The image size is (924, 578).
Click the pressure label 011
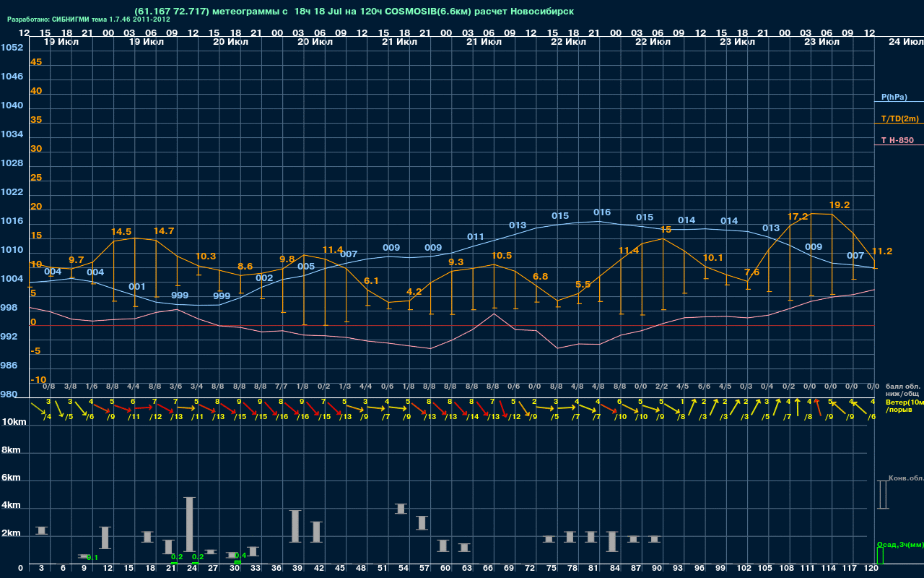(x=476, y=237)
